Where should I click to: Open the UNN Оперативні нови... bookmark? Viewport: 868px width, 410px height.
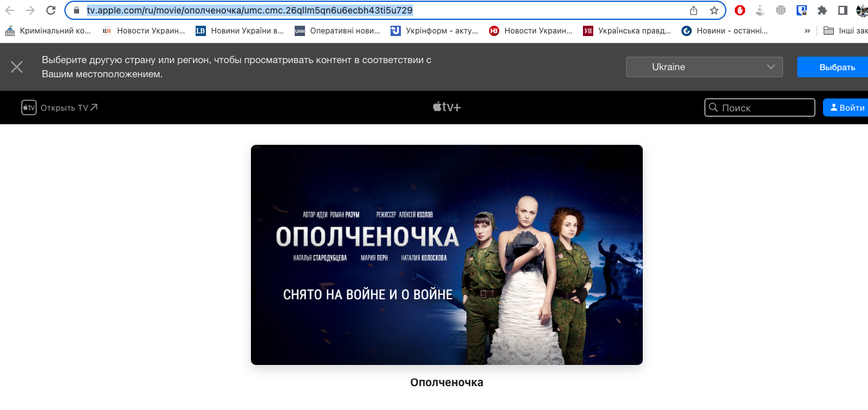point(337,30)
